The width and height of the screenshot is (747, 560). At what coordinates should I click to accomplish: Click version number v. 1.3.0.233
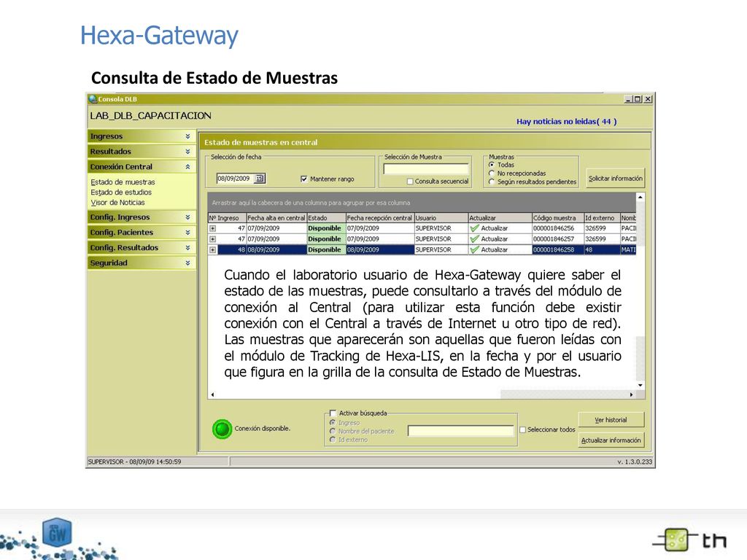click(x=635, y=462)
